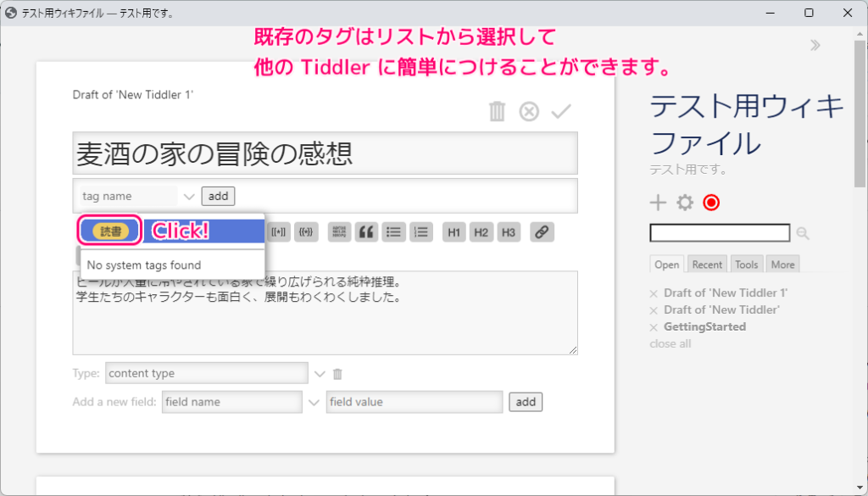This screenshot has width=868, height=496.
Task: Insert a link using the link icon
Action: pyautogui.click(x=542, y=231)
